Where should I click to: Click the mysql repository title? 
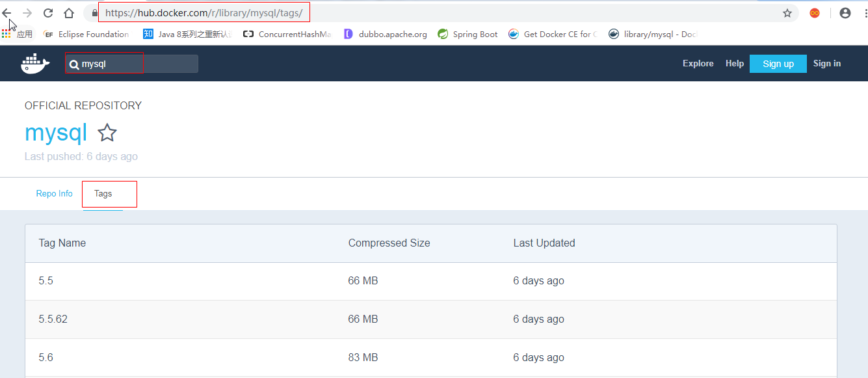pyautogui.click(x=56, y=133)
